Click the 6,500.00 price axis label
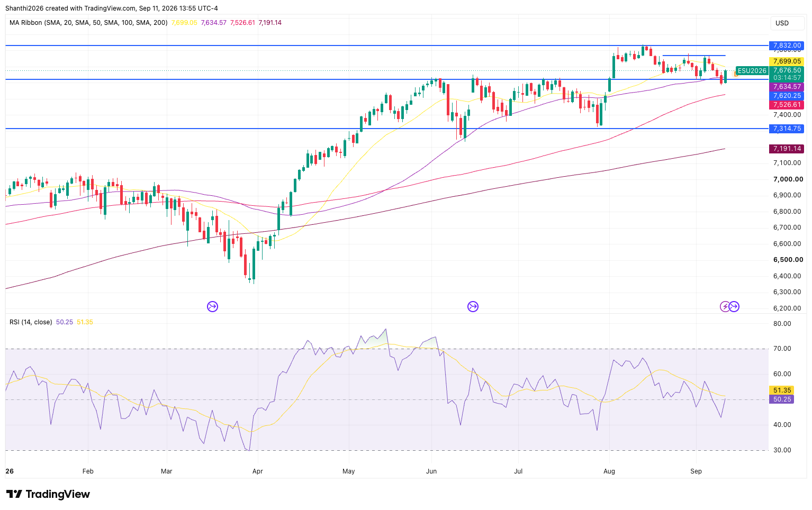This screenshot has width=812, height=510. click(788, 260)
